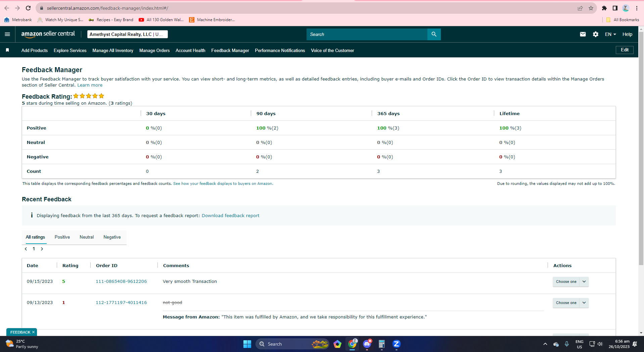The height and width of the screenshot is (352, 644).
Task: Toggle the Chrome side panel icon
Action: [x=615, y=8]
